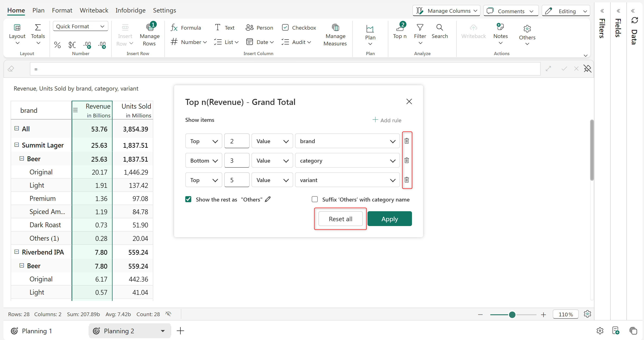This screenshot has width=644, height=340.
Task: Switch to the Writeback ribbon tab
Action: click(94, 10)
